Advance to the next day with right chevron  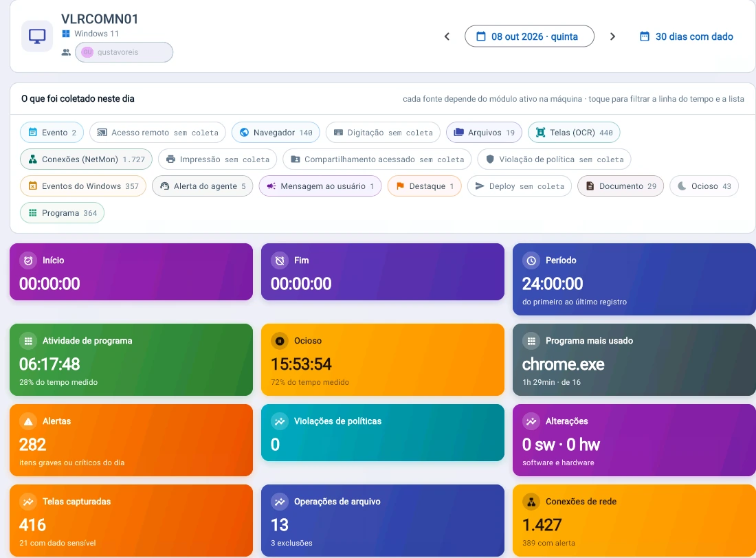click(x=612, y=36)
